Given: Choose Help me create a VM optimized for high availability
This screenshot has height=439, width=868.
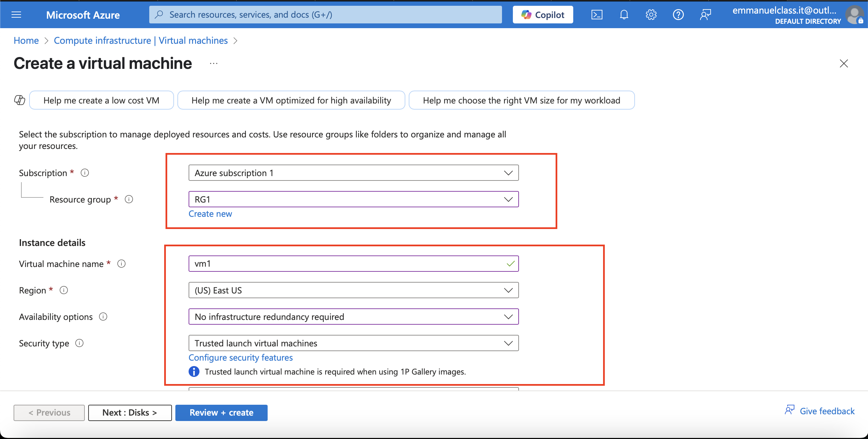Looking at the screenshot, I should click(x=291, y=100).
